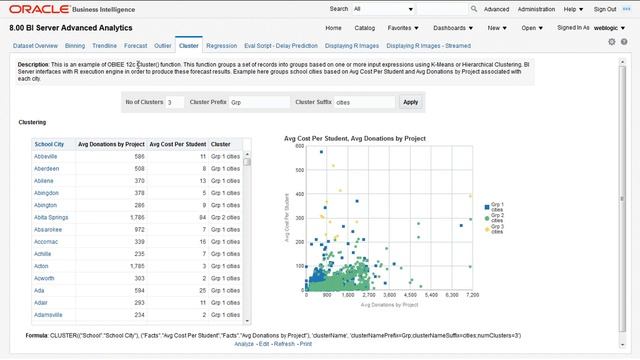This screenshot has height=360, width=640.
Task: Click the Avg Donations by Project column header
Action: tap(111, 144)
